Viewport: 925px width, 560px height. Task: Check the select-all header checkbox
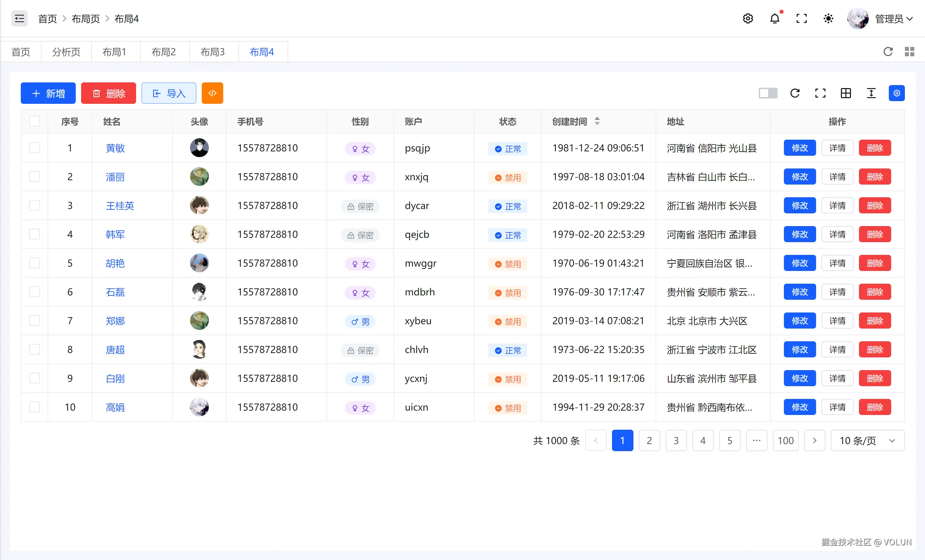click(35, 122)
